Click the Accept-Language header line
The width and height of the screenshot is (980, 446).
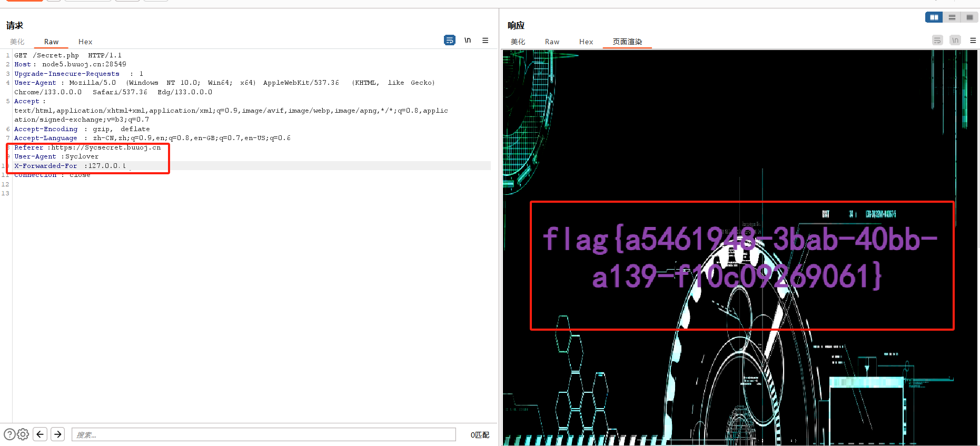point(152,138)
